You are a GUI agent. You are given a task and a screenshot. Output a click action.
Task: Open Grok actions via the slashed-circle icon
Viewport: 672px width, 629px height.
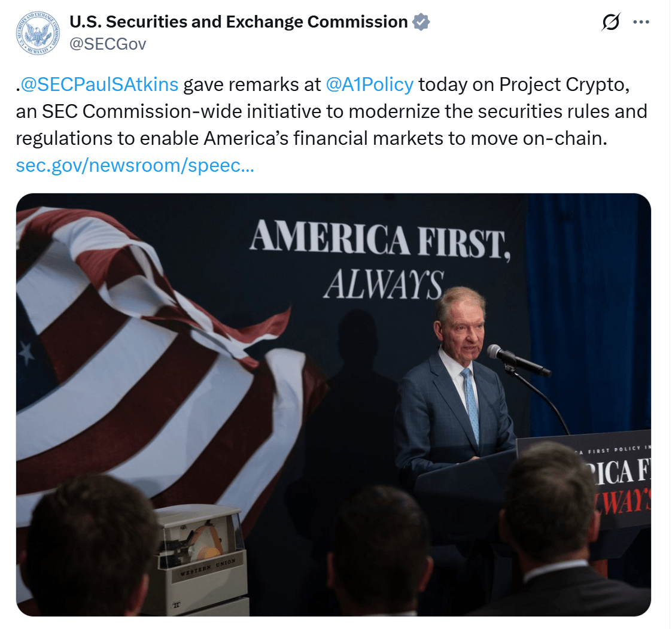coord(611,23)
